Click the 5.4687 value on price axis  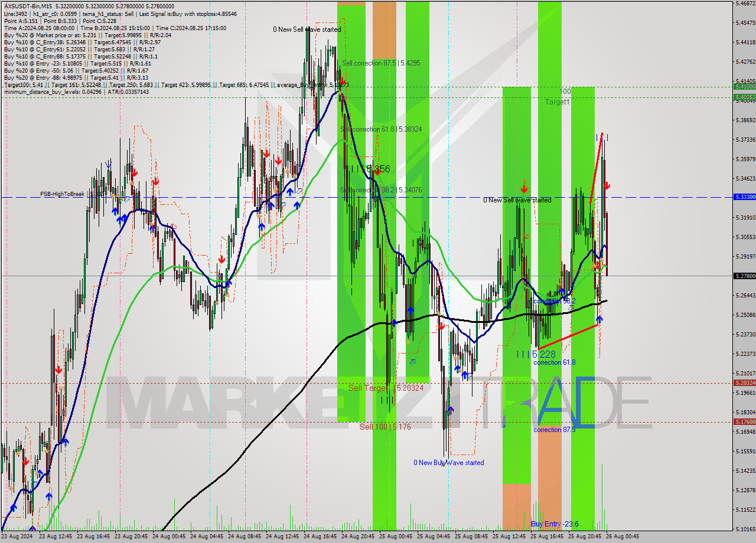[x=745, y=4]
